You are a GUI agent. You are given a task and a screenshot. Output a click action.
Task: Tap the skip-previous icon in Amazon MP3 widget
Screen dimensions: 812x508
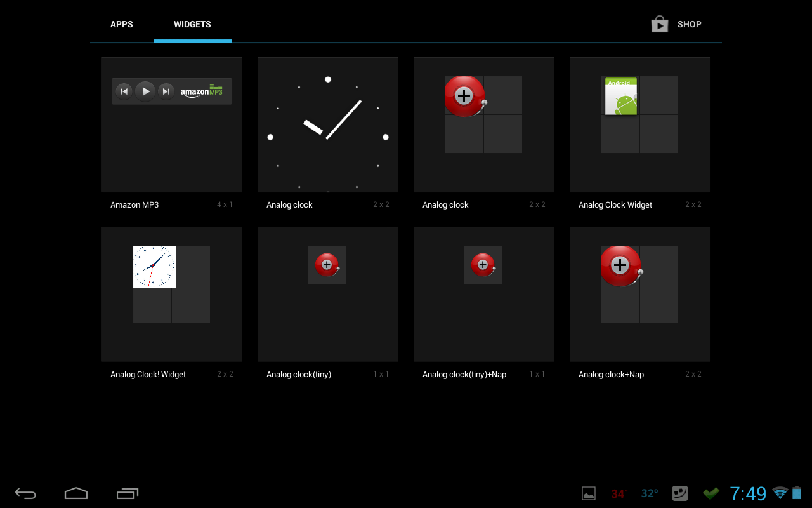pyautogui.click(x=124, y=91)
